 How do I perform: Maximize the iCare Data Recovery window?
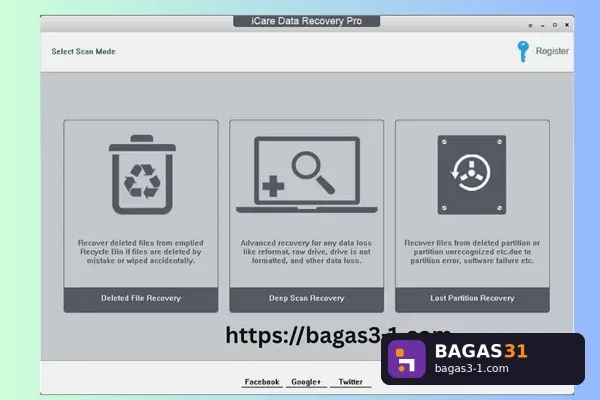(x=555, y=25)
